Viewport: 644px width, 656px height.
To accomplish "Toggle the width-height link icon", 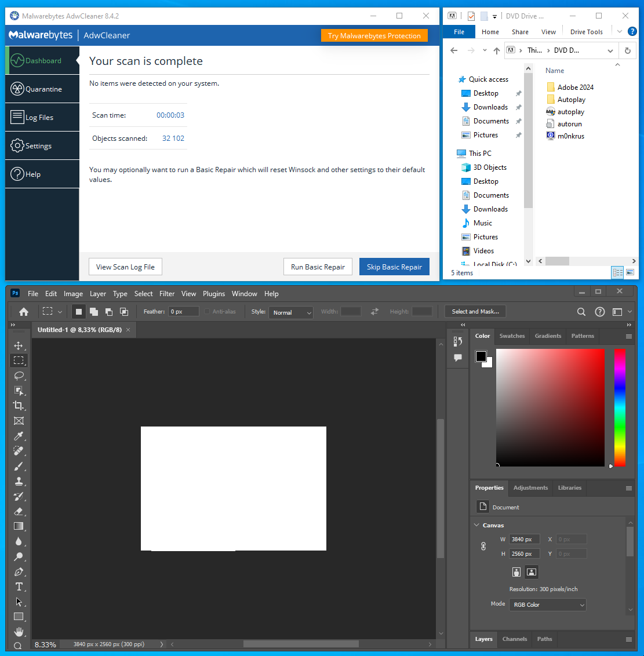I will 483,546.
